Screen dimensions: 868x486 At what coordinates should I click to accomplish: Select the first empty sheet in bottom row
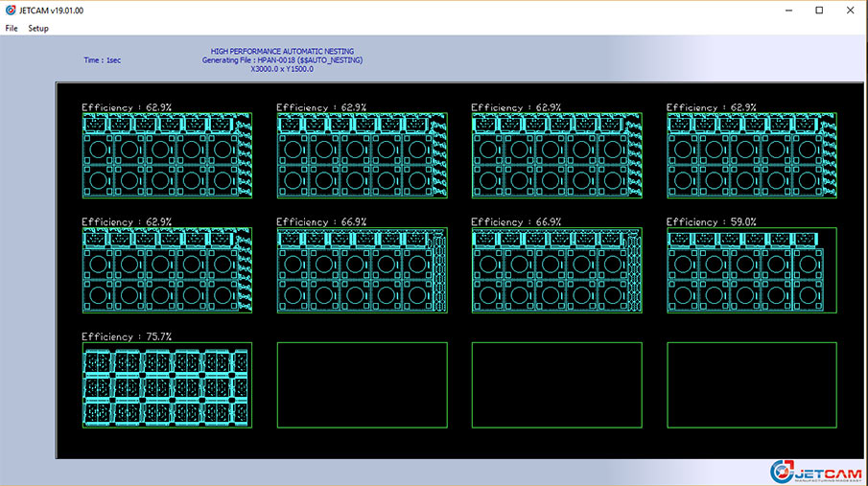click(x=362, y=384)
